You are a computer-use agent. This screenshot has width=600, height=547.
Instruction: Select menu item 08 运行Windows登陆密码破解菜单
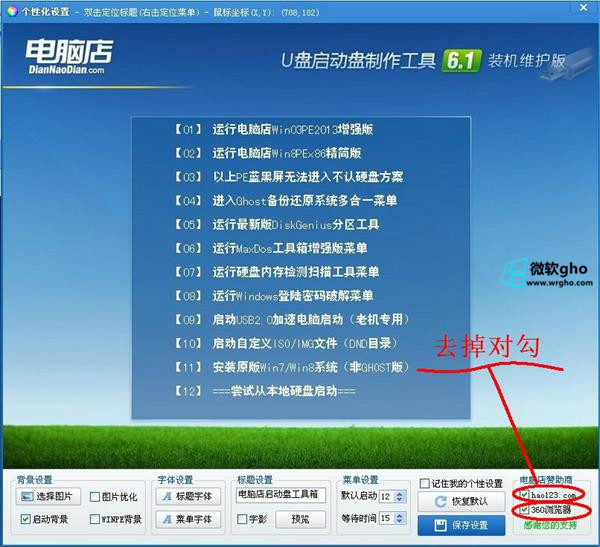(273, 296)
